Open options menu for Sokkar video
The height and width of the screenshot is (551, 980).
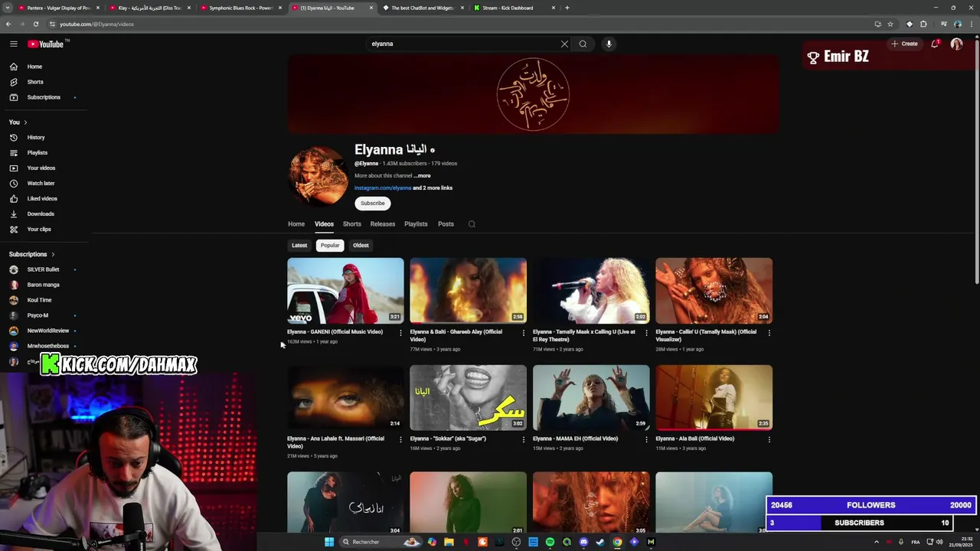point(524,439)
